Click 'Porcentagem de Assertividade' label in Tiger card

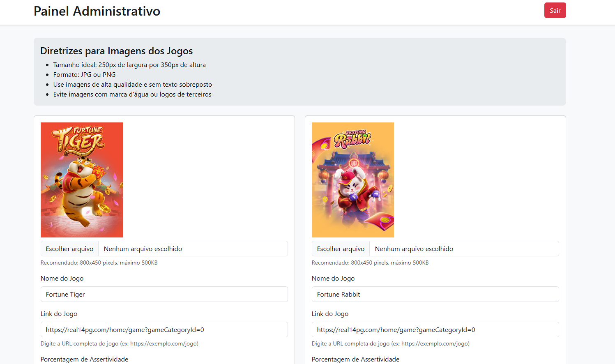click(84, 359)
